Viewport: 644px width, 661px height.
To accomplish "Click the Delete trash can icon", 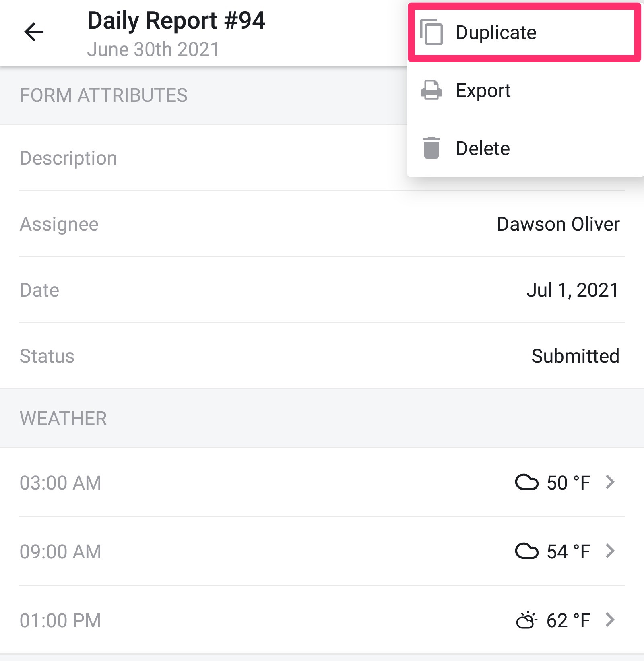I will coord(431,148).
